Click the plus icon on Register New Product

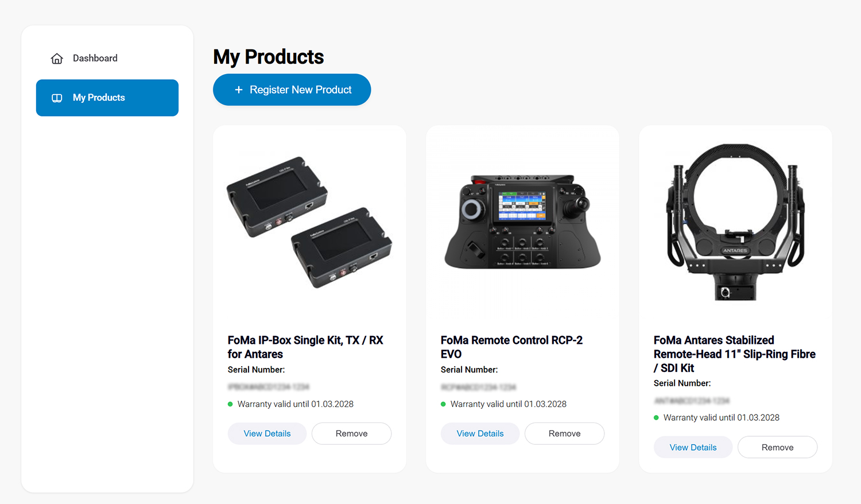click(x=239, y=90)
